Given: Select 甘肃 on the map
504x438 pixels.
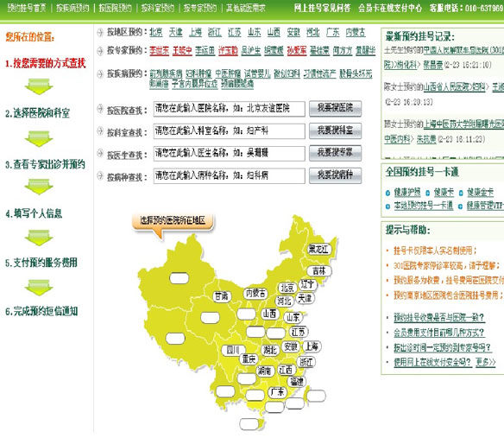Looking at the screenshot, I should click(222, 296).
